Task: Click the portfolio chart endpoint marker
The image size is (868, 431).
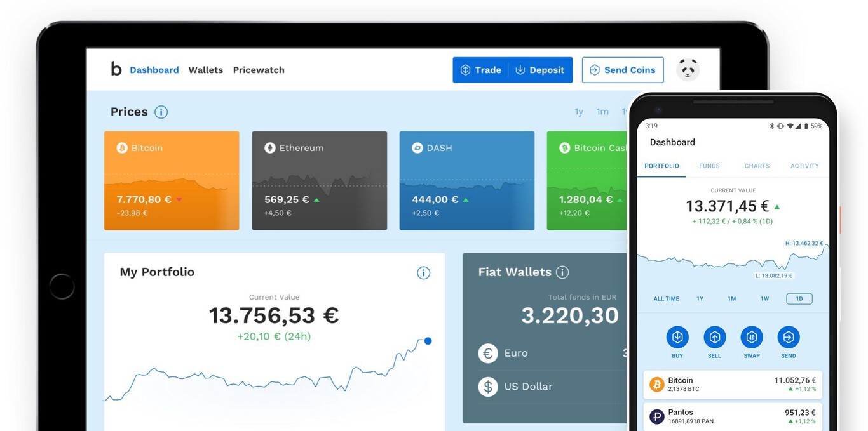Action: (428, 341)
